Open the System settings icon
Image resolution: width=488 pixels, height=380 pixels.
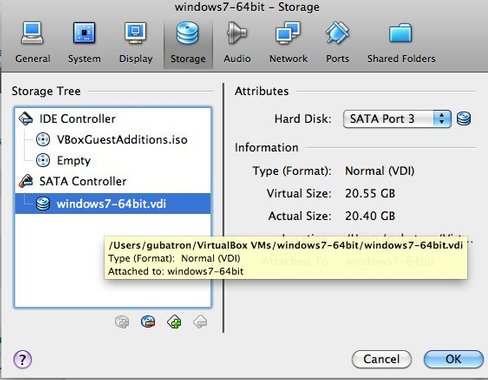click(84, 33)
